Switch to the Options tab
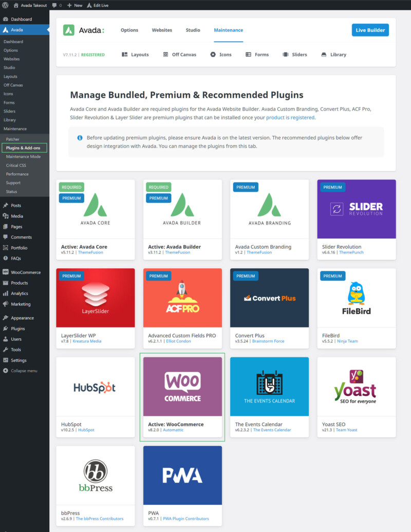 (x=129, y=30)
